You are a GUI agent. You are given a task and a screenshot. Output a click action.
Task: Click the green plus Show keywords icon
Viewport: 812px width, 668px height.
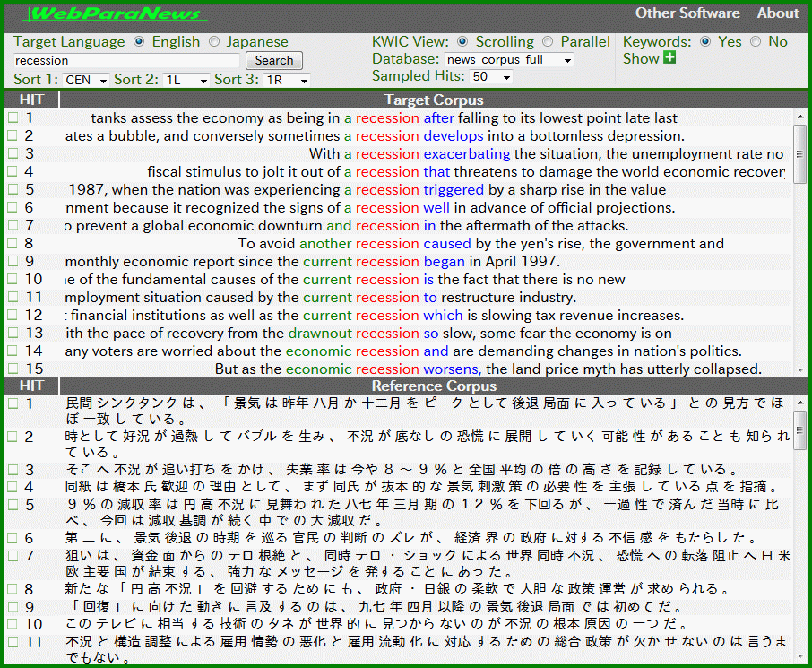[669, 59]
